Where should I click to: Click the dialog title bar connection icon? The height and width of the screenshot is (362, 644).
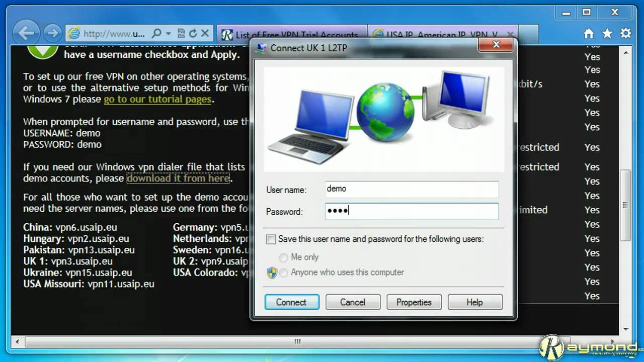[x=261, y=48]
